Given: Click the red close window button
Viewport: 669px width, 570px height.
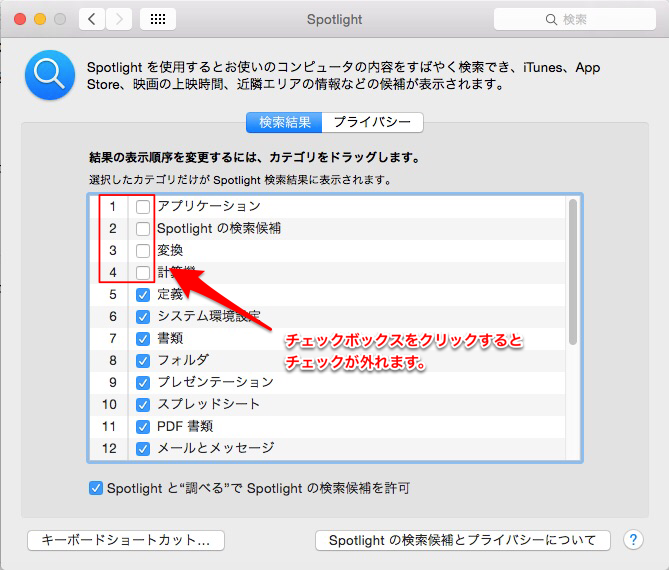Looking at the screenshot, I should tap(20, 19).
